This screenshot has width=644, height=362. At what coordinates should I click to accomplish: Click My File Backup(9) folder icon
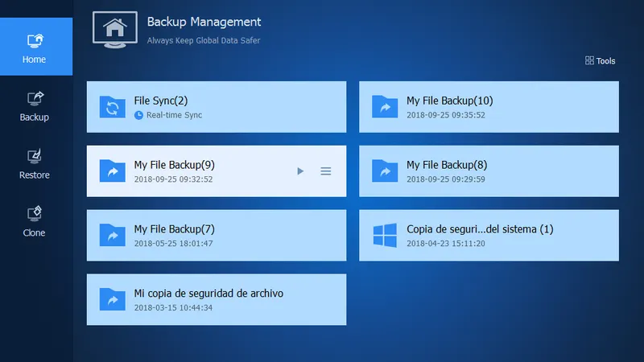tap(111, 171)
